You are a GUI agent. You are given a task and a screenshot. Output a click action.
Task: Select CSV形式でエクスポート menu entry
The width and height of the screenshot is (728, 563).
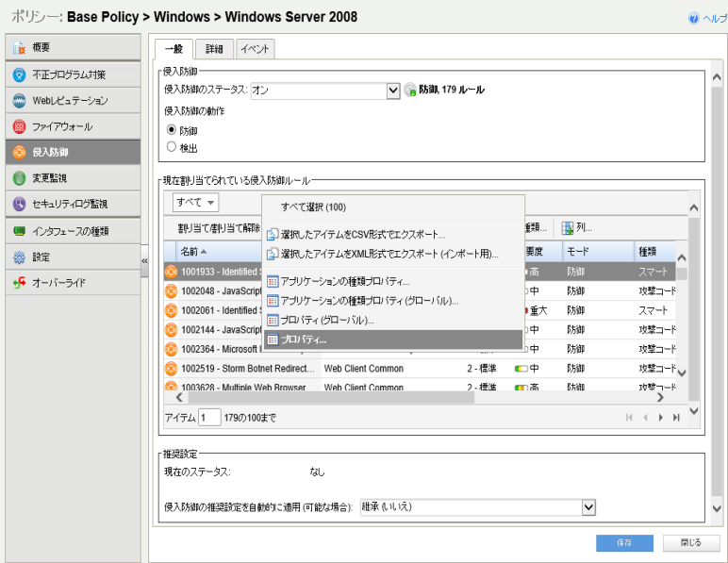tap(362, 234)
